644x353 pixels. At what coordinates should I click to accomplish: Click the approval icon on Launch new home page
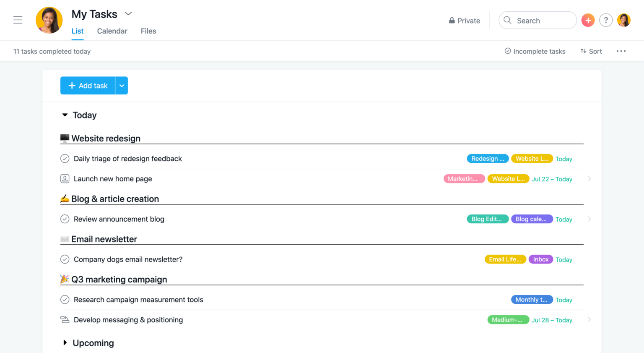[x=65, y=178]
